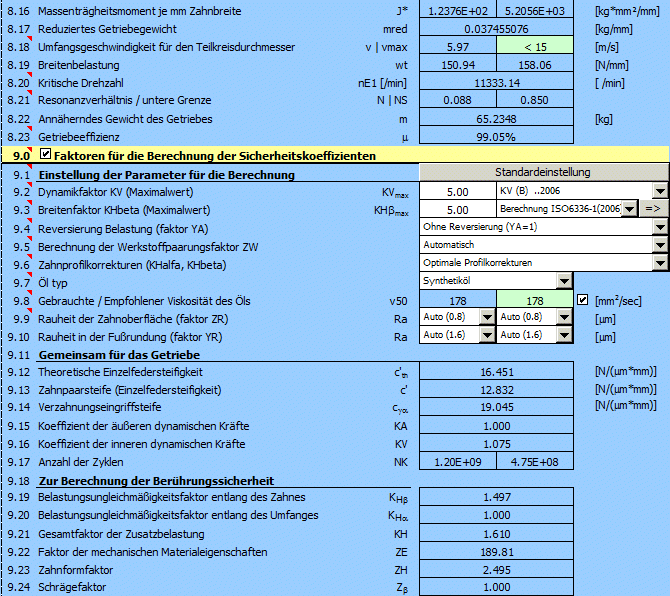Select the J* value 1.2376E+02

(458, 10)
